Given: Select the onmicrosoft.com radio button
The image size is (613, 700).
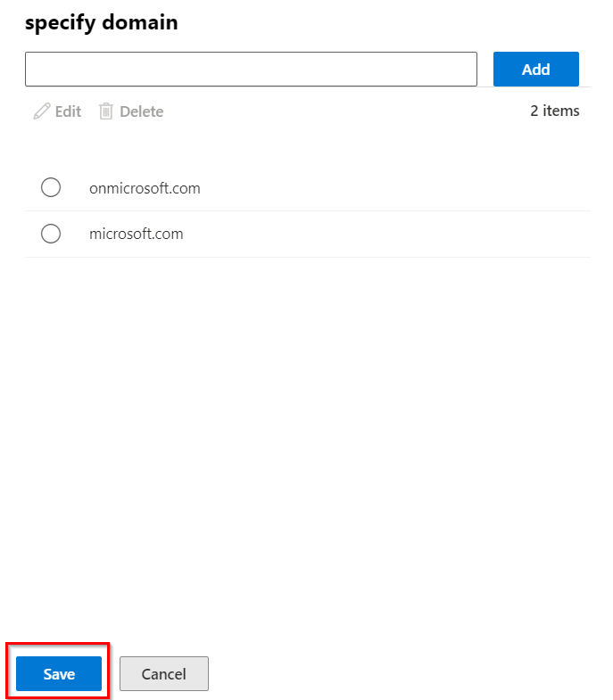Looking at the screenshot, I should tap(51, 188).
